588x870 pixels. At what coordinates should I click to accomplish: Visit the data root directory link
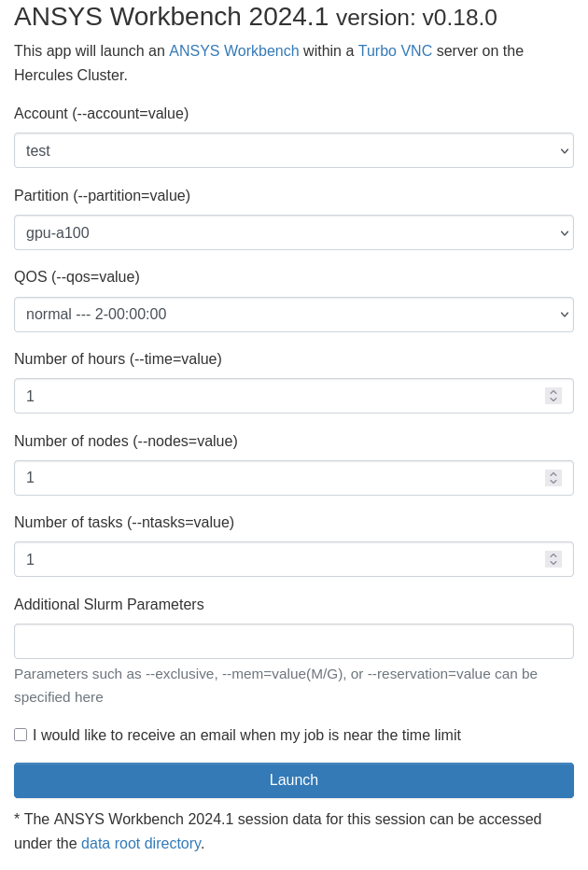141,843
